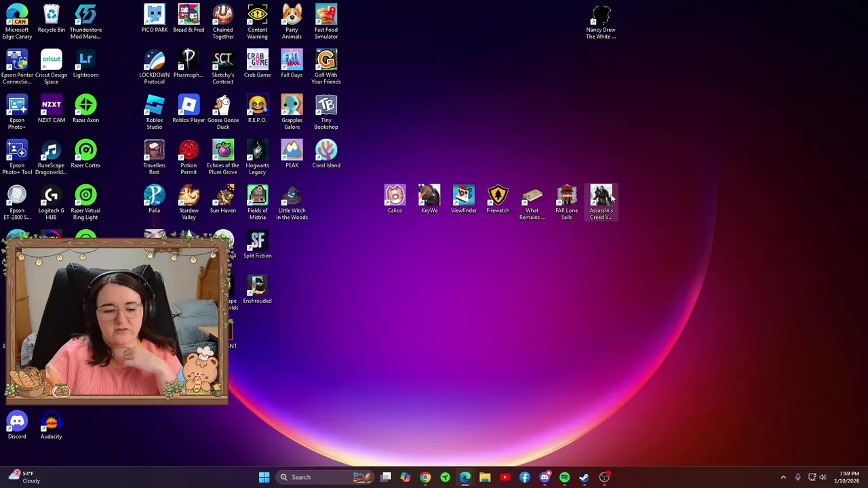Select the PEAK game icon
The width and height of the screenshot is (868, 488).
click(x=292, y=154)
